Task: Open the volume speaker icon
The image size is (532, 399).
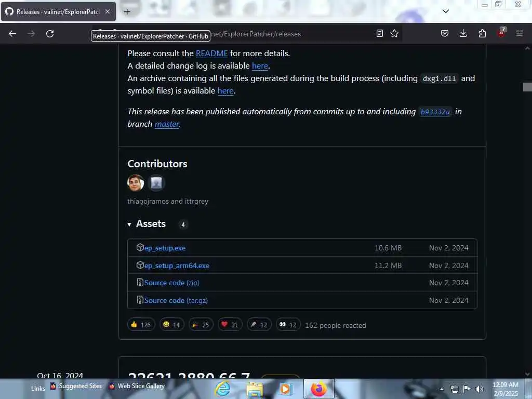Action: (x=480, y=389)
